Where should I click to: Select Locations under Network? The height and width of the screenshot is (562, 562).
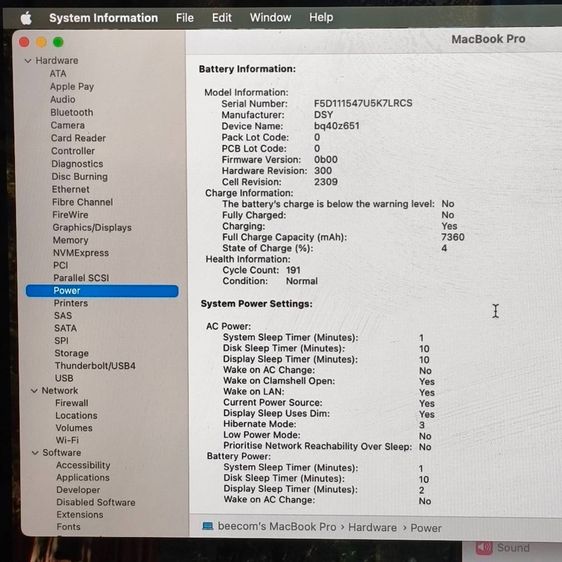click(x=76, y=416)
